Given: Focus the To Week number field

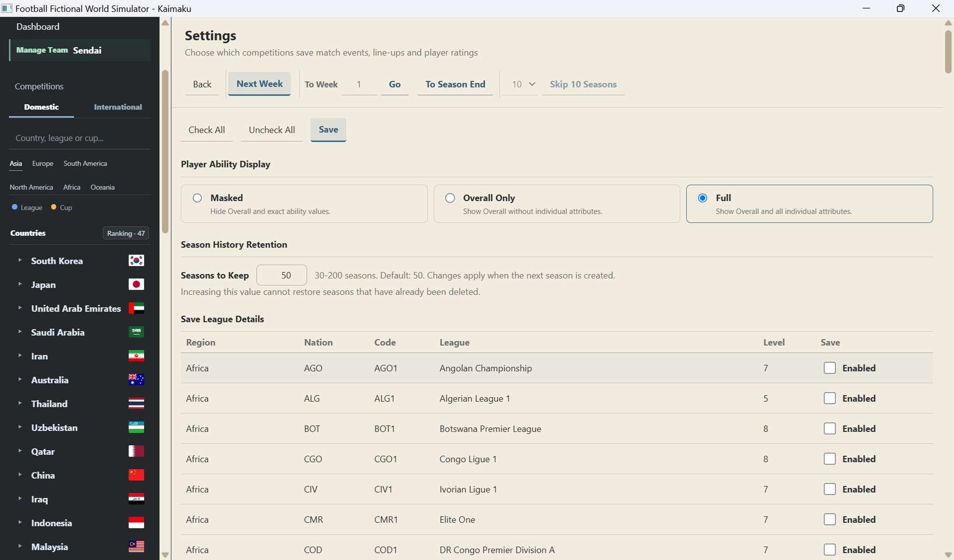Looking at the screenshot, I should pos(359,84).
